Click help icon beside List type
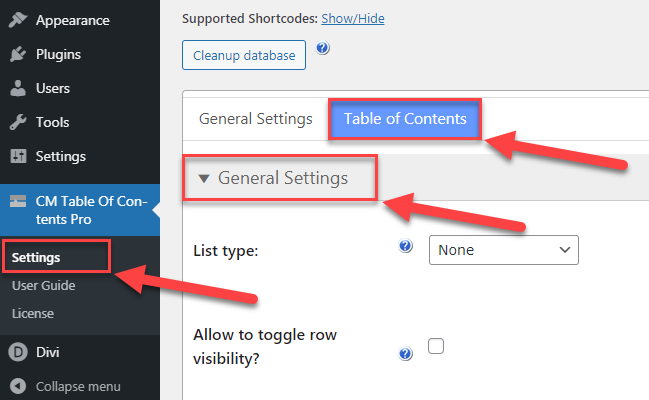 (406, 246)
